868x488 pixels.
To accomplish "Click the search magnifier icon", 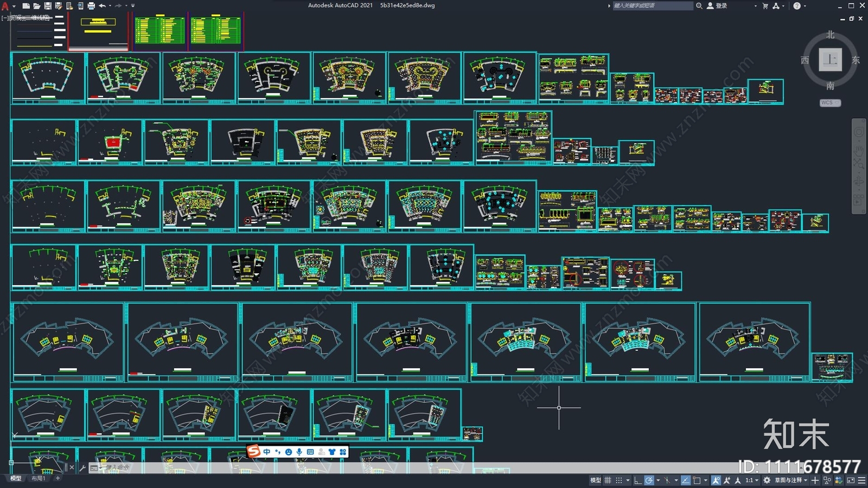I will click(699, 5).
